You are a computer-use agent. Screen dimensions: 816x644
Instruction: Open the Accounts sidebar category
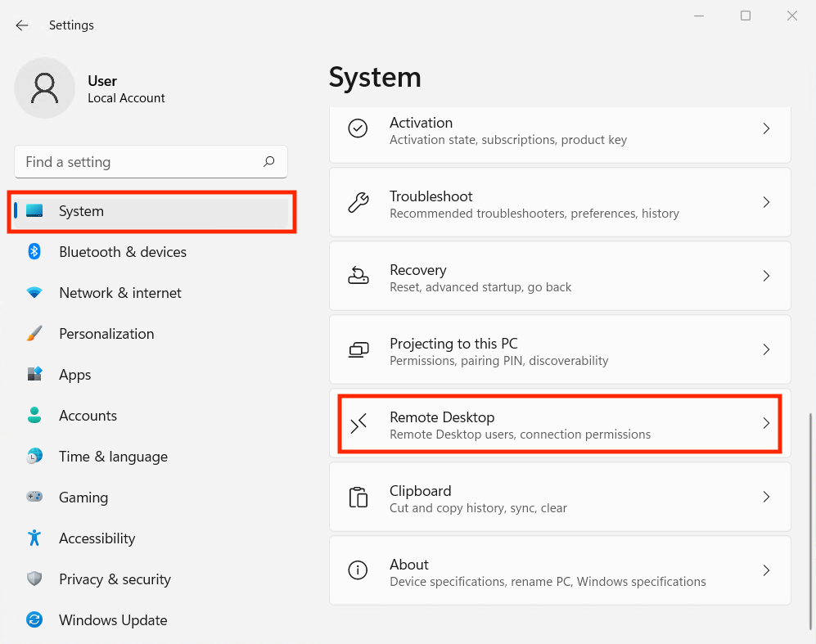[88, 416]
